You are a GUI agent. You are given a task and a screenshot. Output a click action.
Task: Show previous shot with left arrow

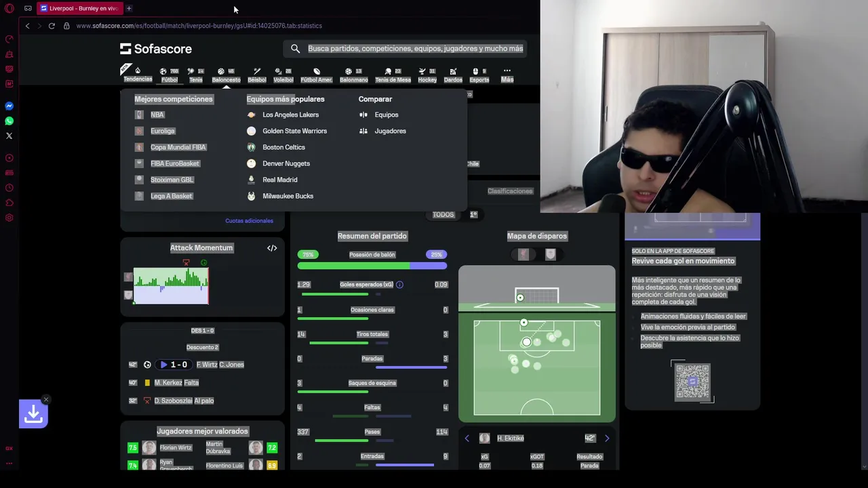pos(467,439)
